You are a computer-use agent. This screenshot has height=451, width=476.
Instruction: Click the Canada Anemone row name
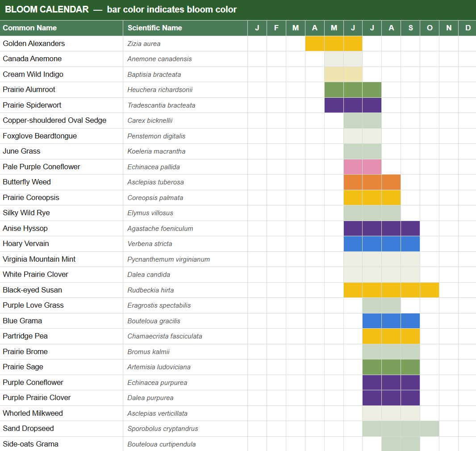click(32, 58)
